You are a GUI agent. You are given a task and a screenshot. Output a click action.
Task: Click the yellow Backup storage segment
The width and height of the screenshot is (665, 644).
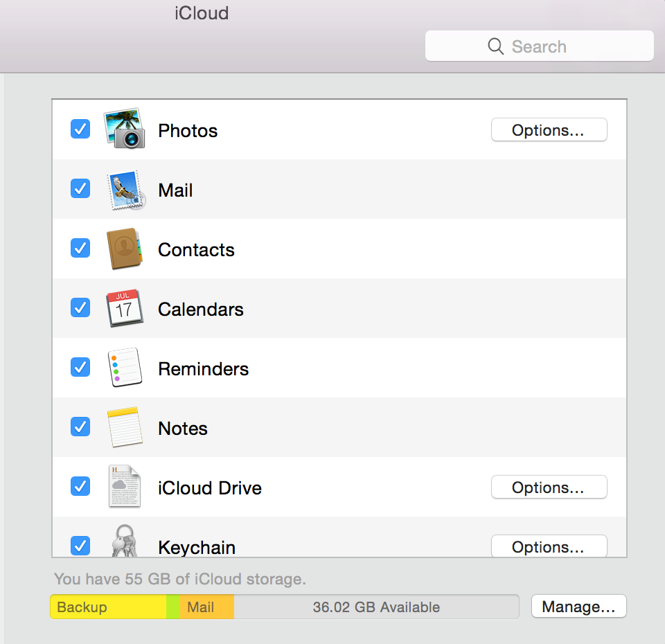108,607
